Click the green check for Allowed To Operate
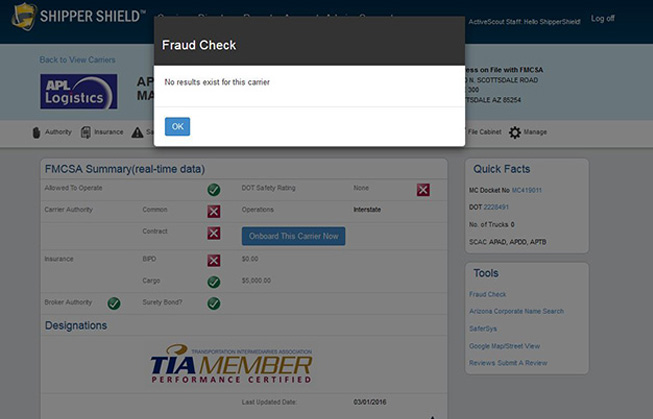Image resolution: width=653 pixels, height=419 pixels. click(x=214, y=189)
